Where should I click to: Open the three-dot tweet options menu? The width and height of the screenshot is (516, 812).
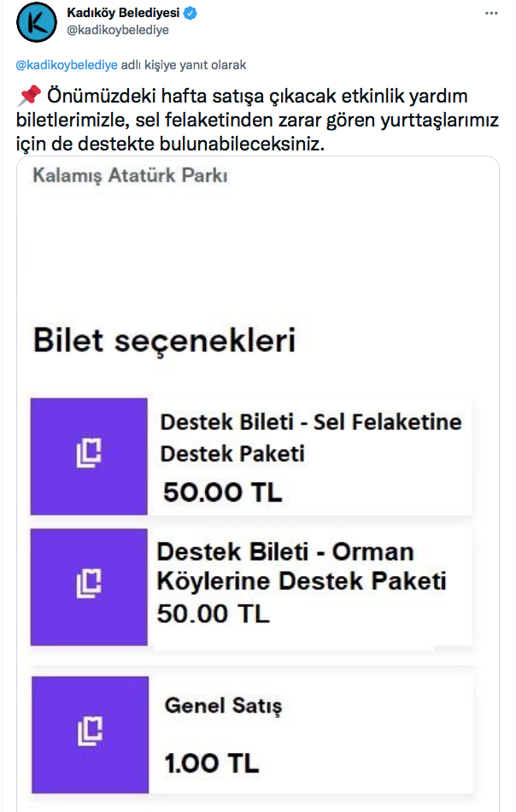click(x=491, y=13)
